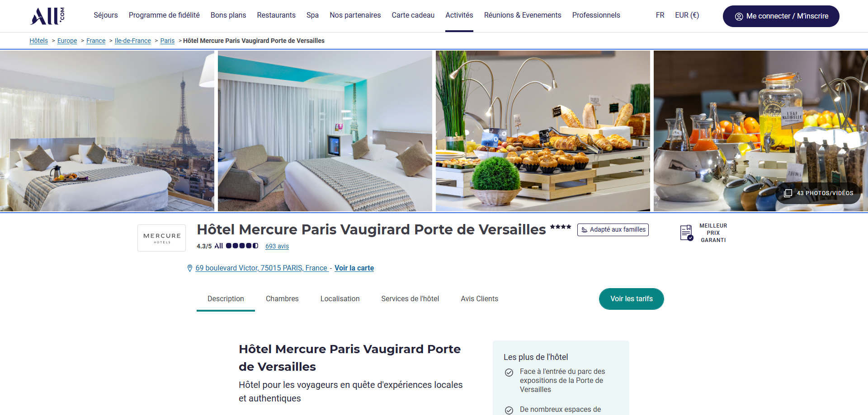Open the EUR (€) currency selector
Image resolution: width=868 pixels, height=415 pixels.
[x=687, y=15]
